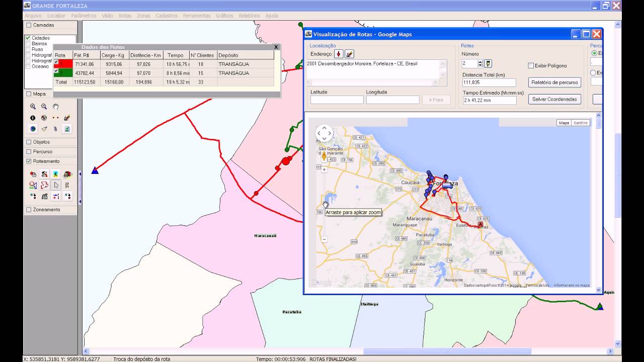This screenshot has width=644, height=362.
Task: Toggle the Objetos panel checkbox
Action: (29, 142)
